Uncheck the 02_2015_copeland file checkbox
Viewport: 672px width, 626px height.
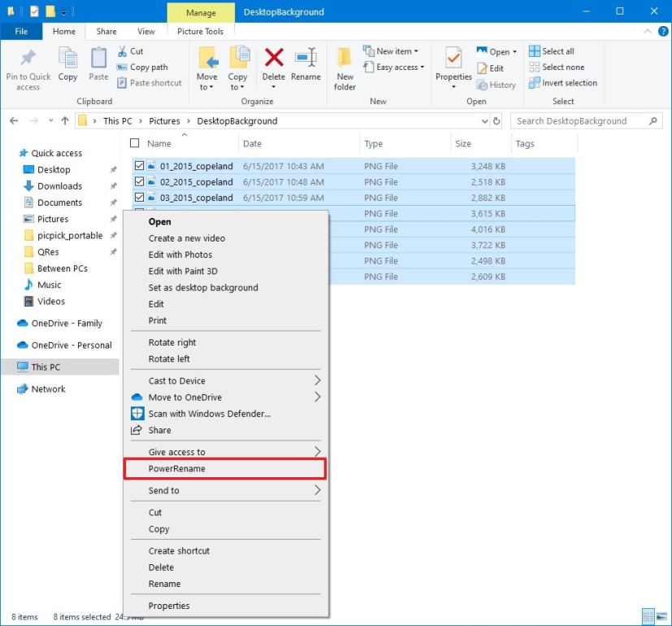click(x=139, y=181)
